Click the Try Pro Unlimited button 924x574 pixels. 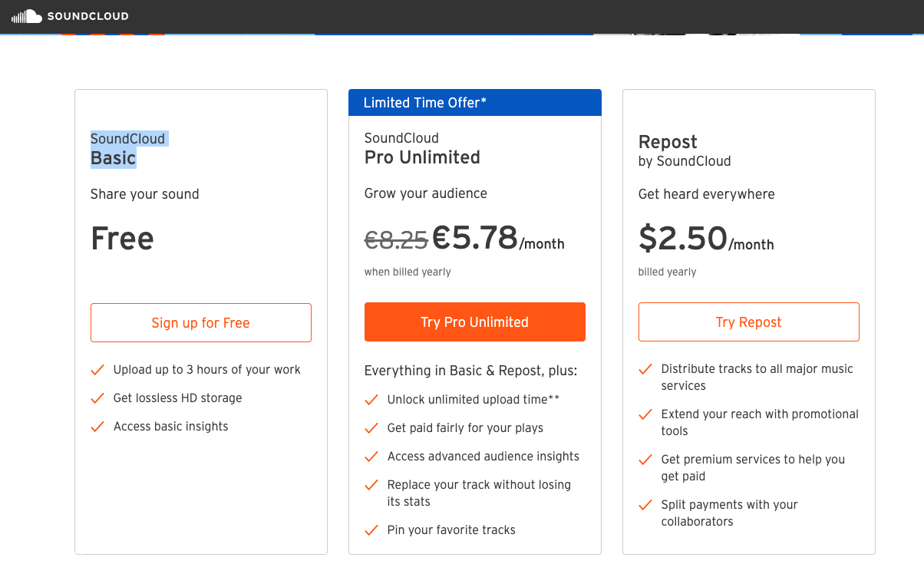pyautogui.click(x=475, y=322)
